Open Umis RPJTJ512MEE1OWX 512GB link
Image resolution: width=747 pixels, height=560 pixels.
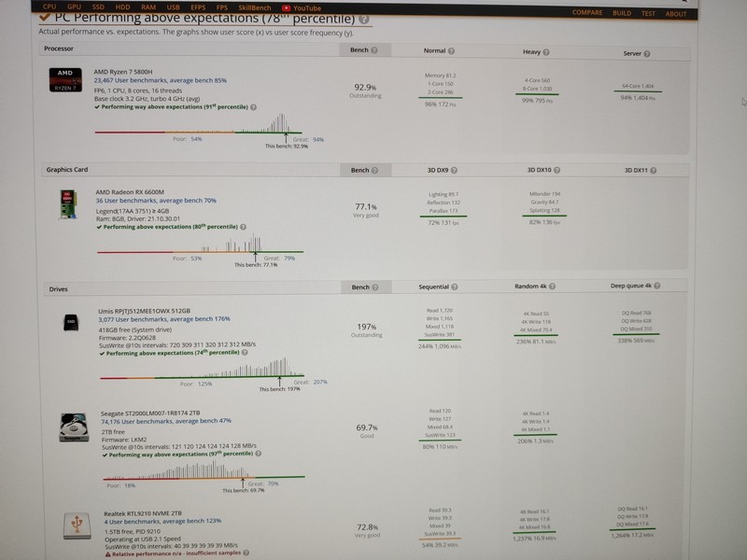(x=145, y=311)
